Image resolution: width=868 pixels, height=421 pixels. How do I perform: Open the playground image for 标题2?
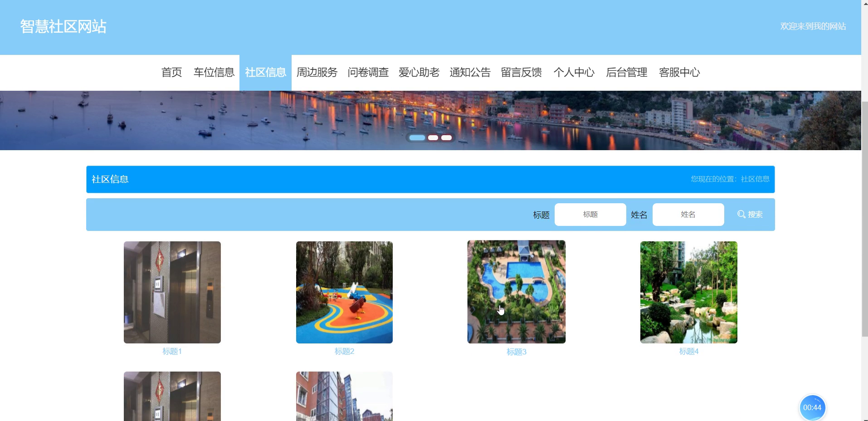click(x=344, y=292)
